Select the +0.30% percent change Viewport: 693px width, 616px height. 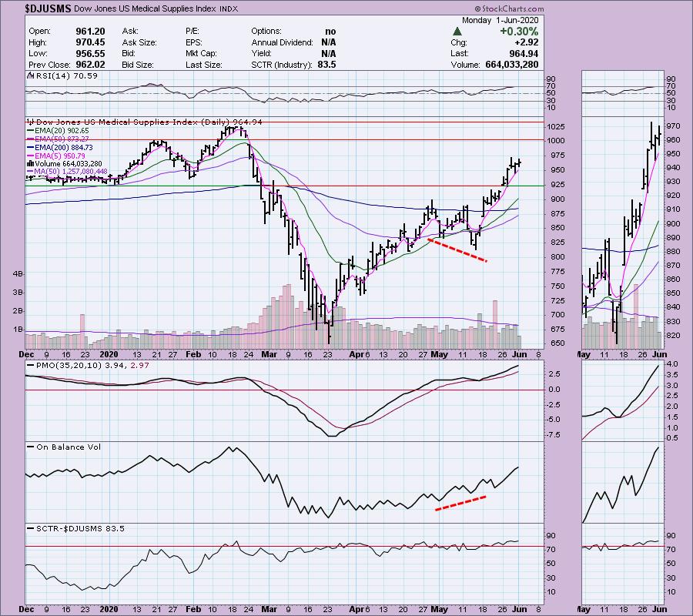pyautogui.click(x=519, y=32)
